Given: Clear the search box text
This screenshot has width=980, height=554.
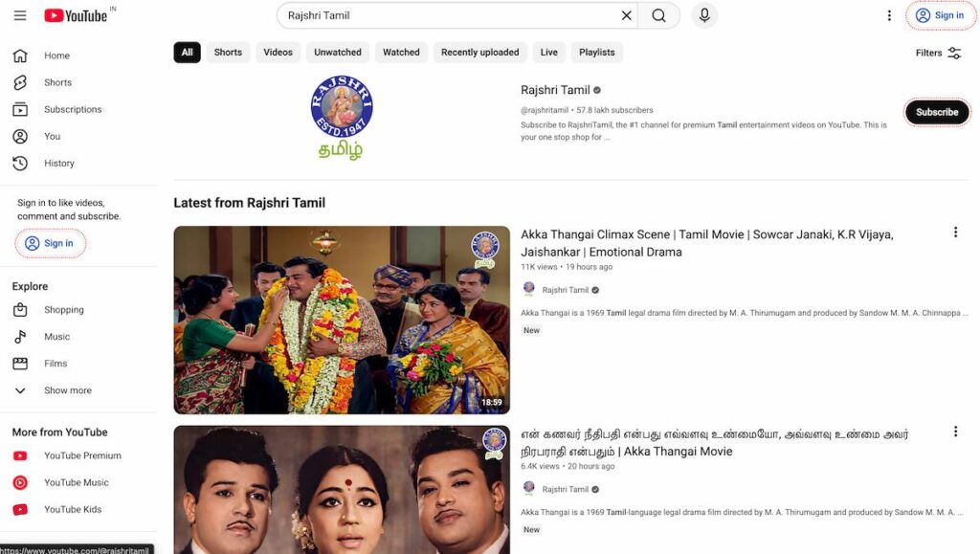Looking at the screenshot, I should coord(627,15).
